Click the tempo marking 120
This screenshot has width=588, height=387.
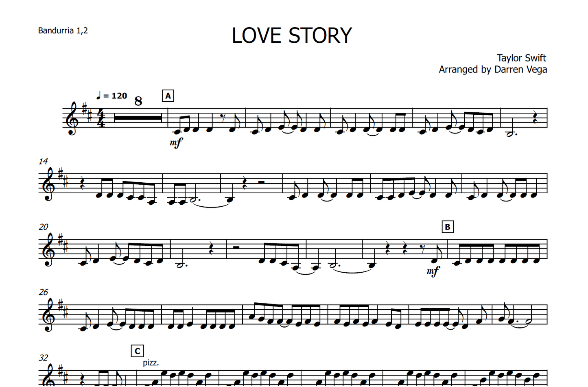111,96
